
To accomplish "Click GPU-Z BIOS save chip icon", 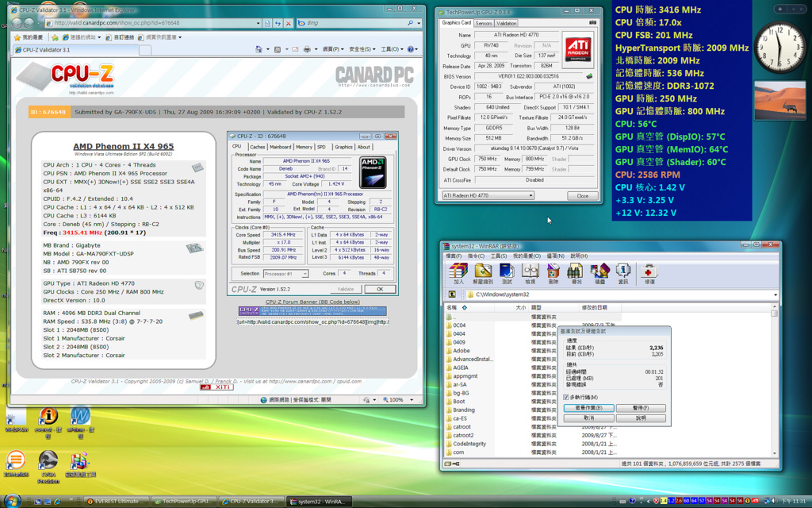I will pos(589,76).
